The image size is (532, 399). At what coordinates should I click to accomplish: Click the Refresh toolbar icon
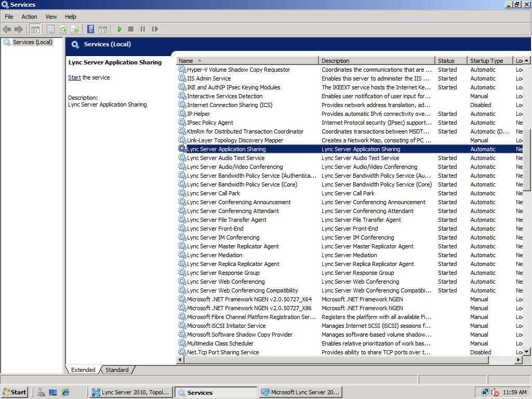tap(63, 29)
